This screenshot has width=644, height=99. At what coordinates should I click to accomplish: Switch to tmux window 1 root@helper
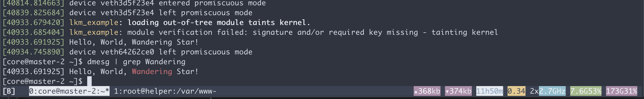click(165, 91)
